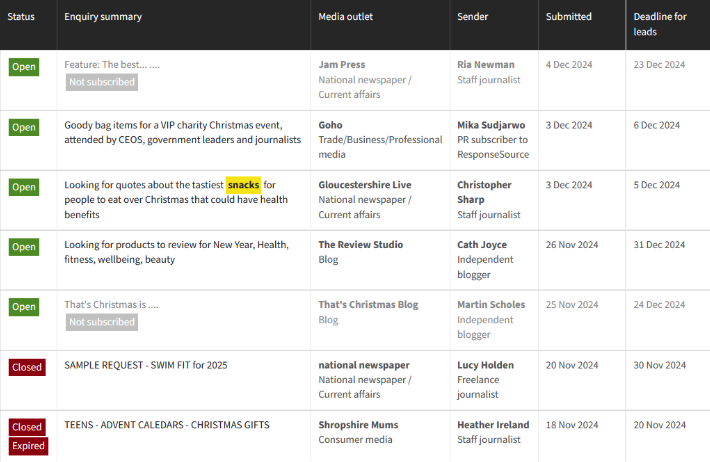This screenshot has width=710, height=462.
Task: Sort by Submitted column header
Action: coord(569,17)
